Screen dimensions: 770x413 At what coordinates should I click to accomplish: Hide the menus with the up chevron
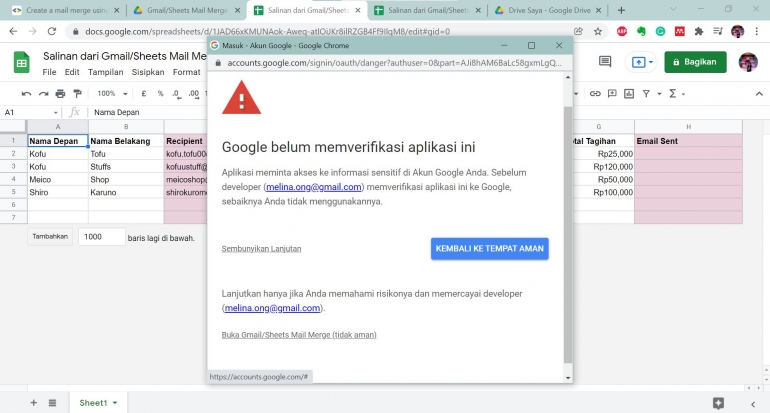coord(759,93)
